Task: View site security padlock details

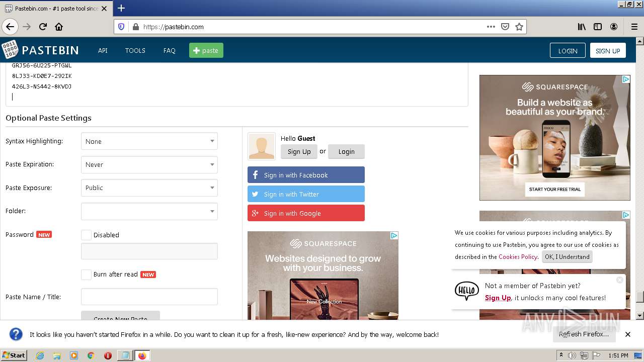Action: click(135, 27)
